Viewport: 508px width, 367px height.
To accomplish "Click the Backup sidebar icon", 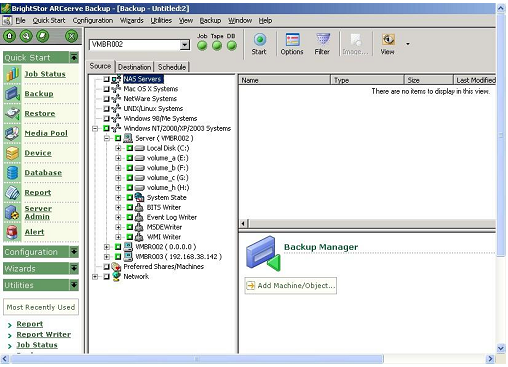I will (12, 94).
